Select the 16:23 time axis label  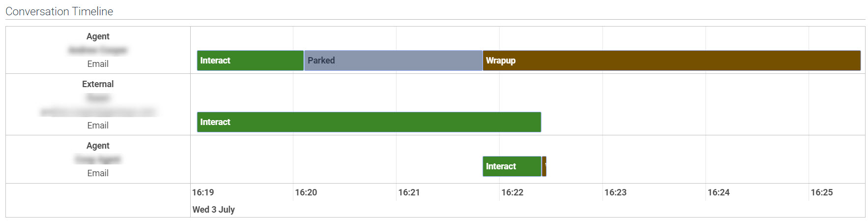(615, 192)
